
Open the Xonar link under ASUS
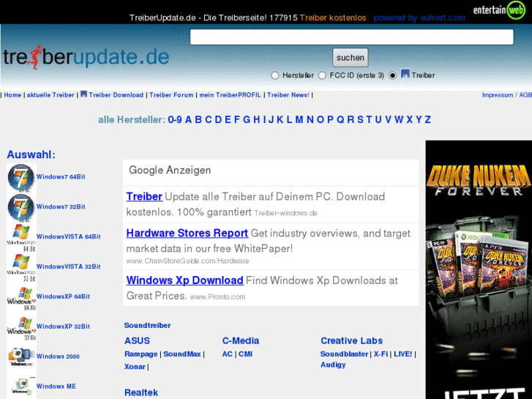135,367
